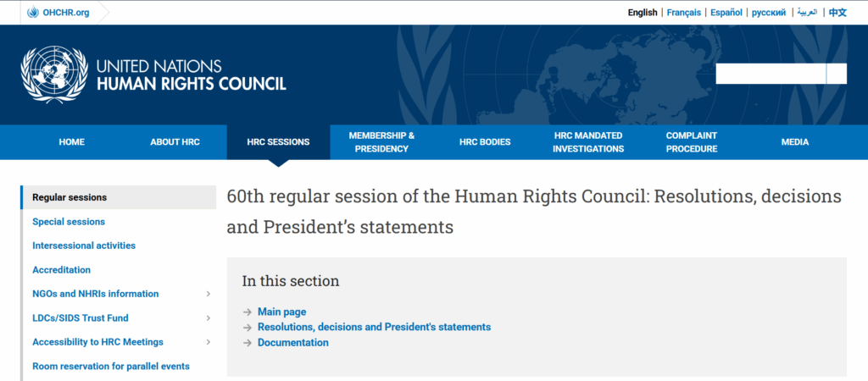The width and height of the screenshot is (868, 381).
Task: Go to Membership & Presidency menu
Action: click(381, 142)
